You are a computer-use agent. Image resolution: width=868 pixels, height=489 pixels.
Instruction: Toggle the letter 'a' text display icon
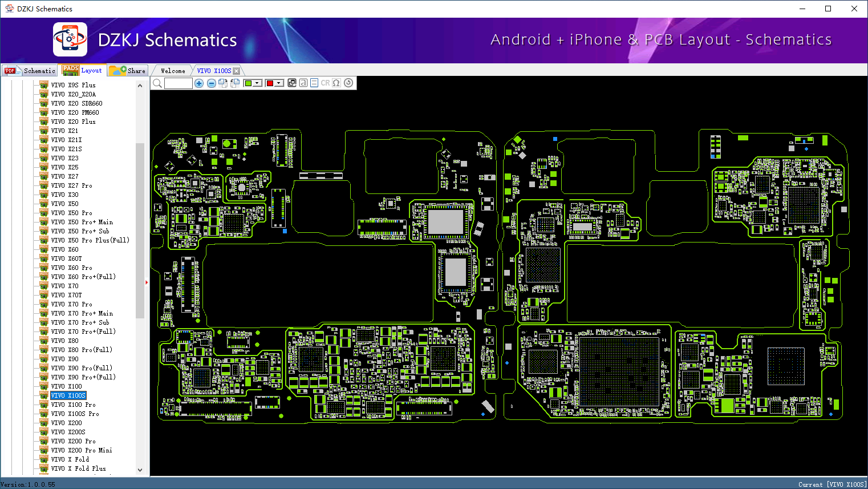(x=303, y=83)
